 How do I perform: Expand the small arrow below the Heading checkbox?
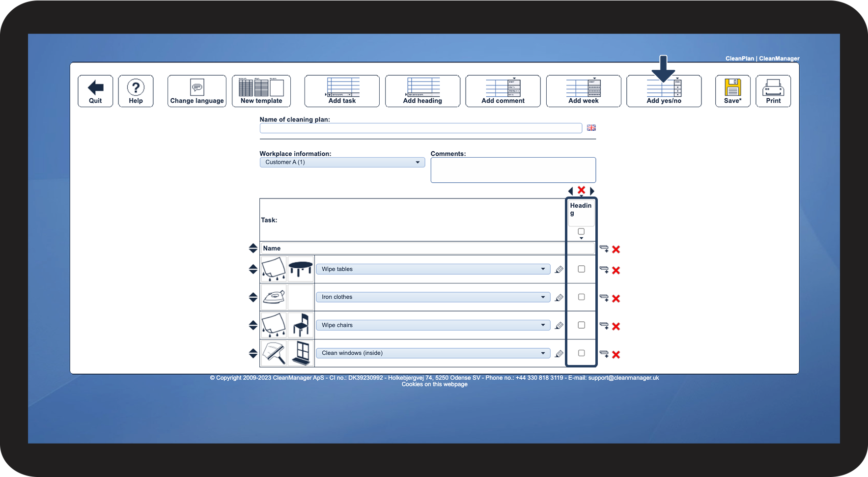pyautogui.click(x=581, y=238)
